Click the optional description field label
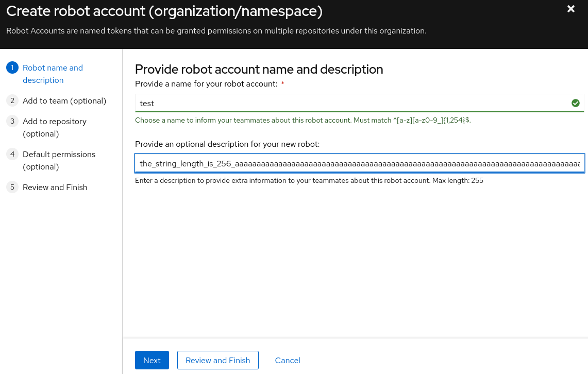588x374 pixels. (227, 144)
